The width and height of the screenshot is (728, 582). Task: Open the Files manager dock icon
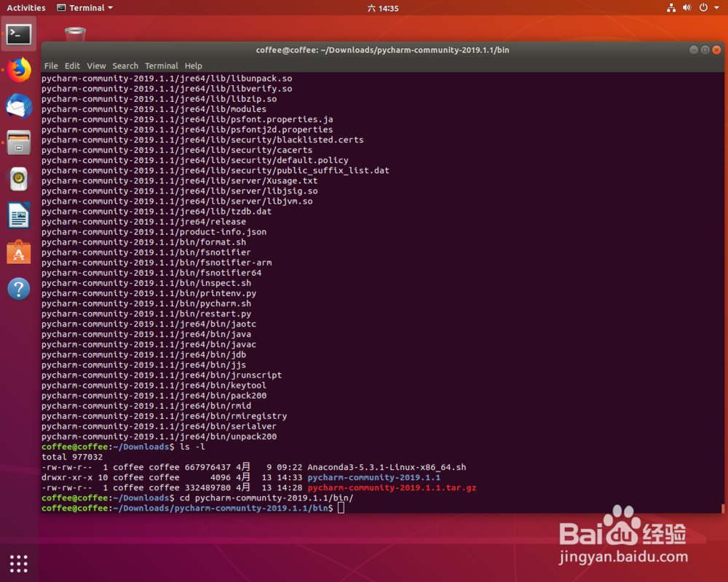[x=19, y=143]
